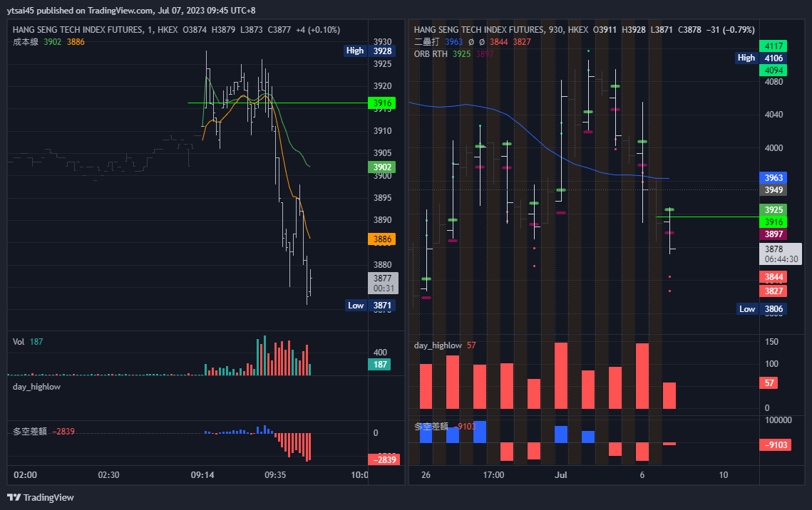The image size is (812, 510).
Task: Click the blue 3963 price label
Action: [x=774, y=178]
